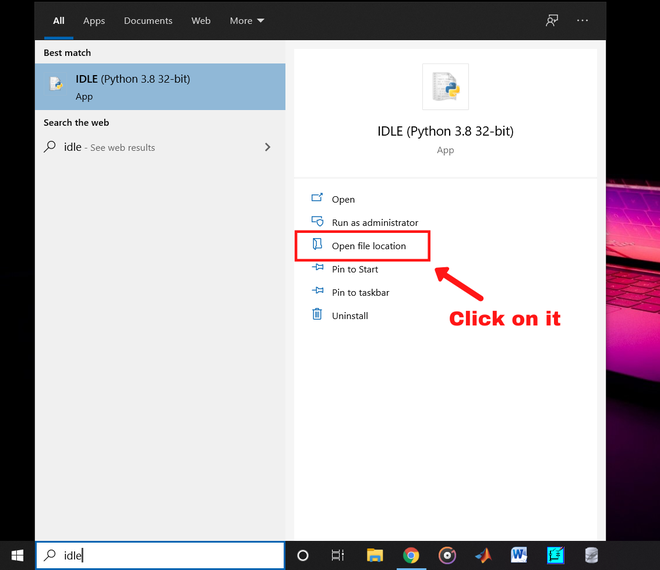Open the circular media app icon in taskbar
Screen dimensions: 660x570
447,556
